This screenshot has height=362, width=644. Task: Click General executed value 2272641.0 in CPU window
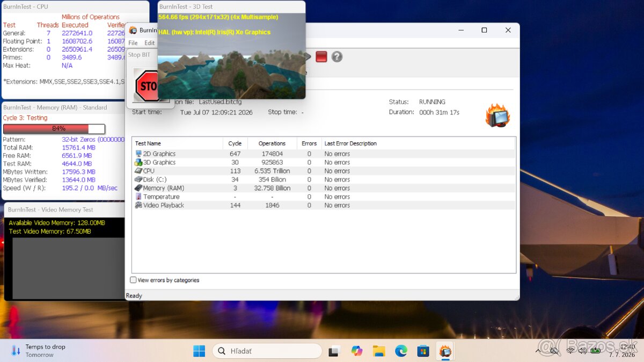pos(77,33)
